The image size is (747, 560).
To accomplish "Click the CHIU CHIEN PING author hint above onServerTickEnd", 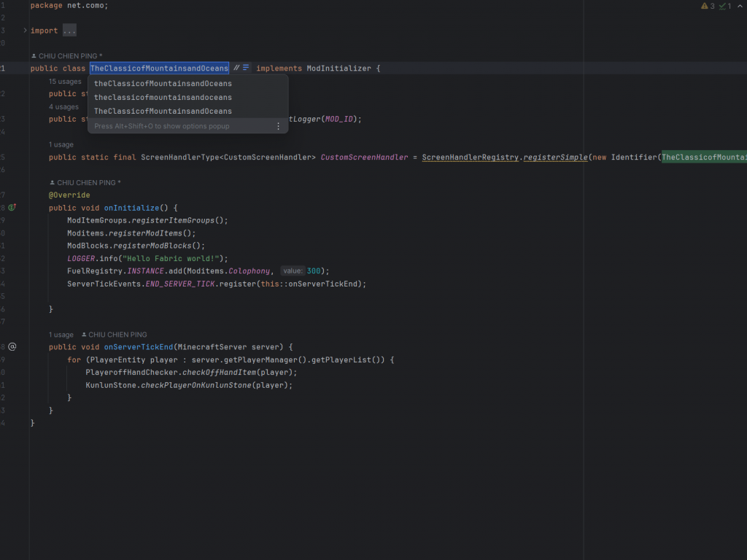I will (x=115, y=334).
